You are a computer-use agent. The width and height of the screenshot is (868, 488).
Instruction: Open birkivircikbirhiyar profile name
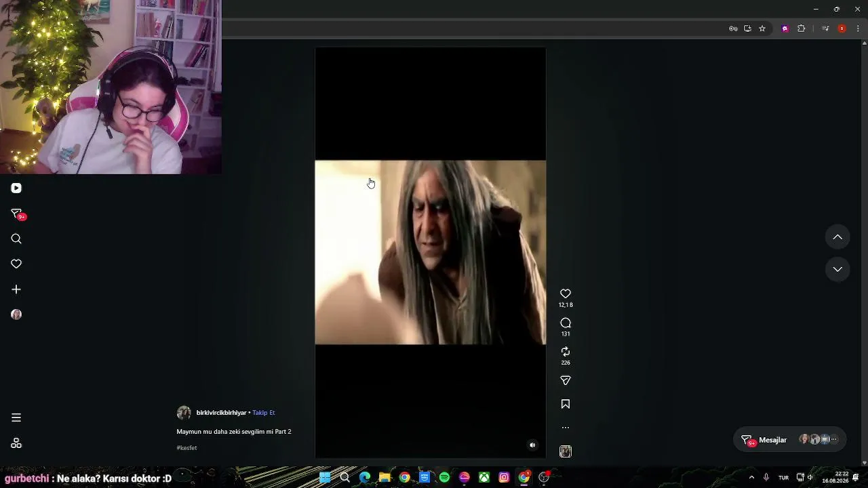click(221, 413)
